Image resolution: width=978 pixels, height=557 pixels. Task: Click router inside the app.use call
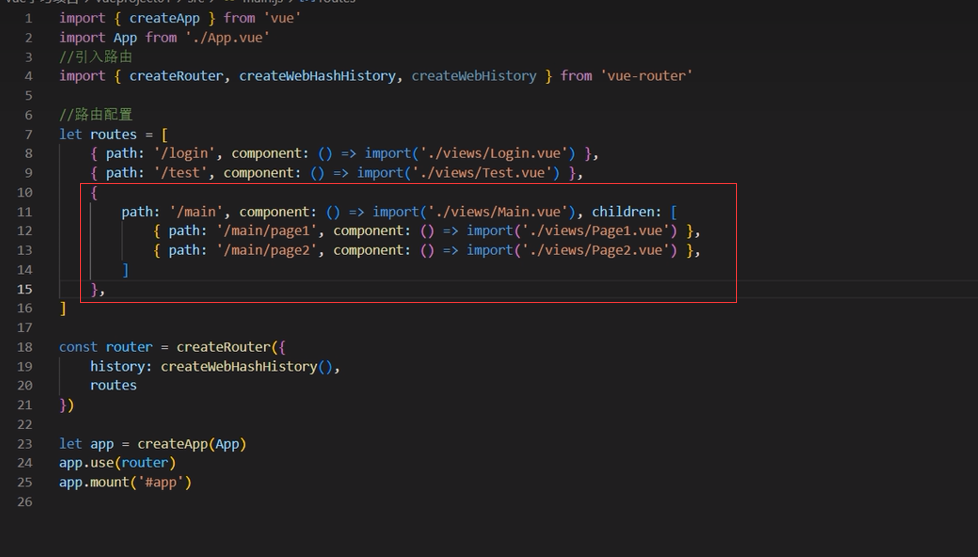click(x=145, y=463)
